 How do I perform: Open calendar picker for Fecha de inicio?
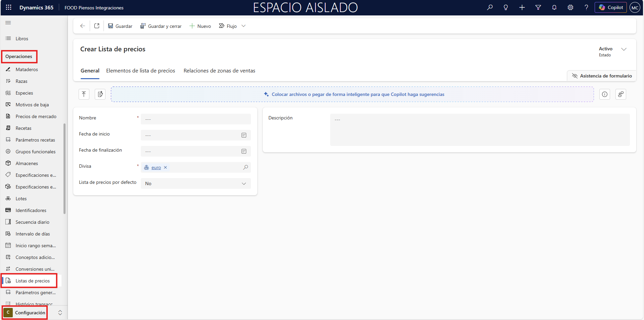(244, 135)
